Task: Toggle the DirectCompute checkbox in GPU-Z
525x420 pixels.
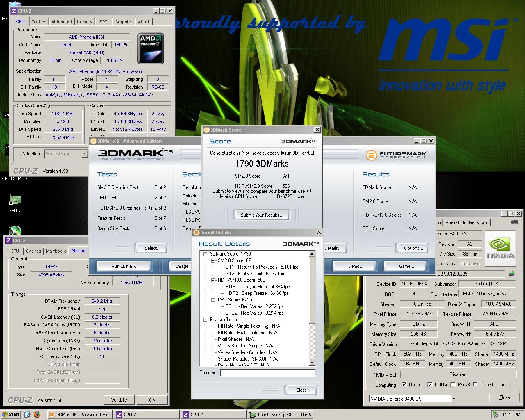Action: click(x=475, y=385)
